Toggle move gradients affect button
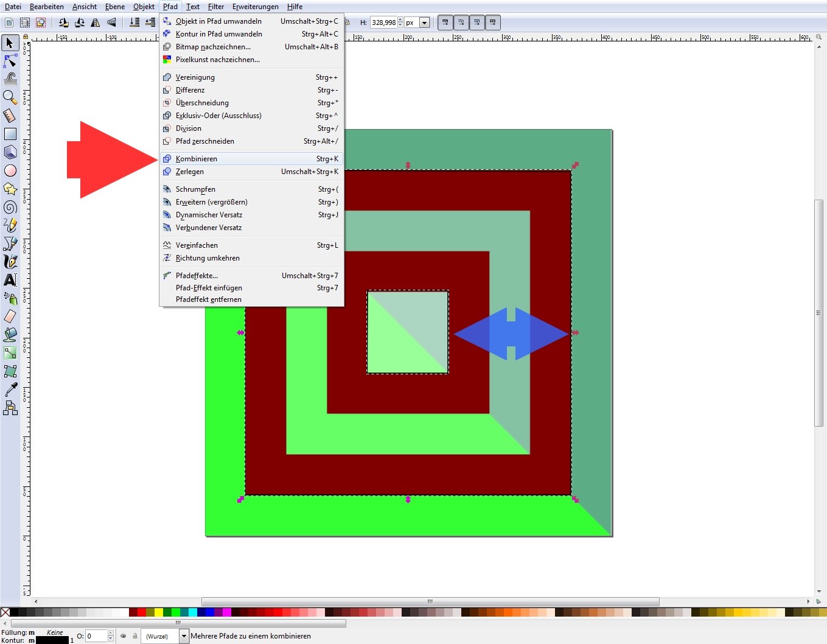 pos(477,23)
